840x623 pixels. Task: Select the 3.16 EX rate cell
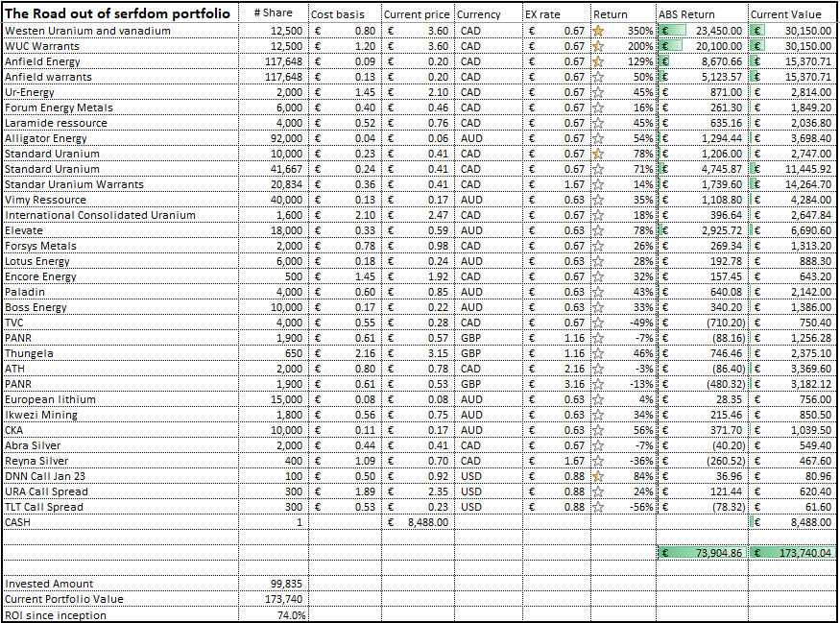(x=557, y=385)
